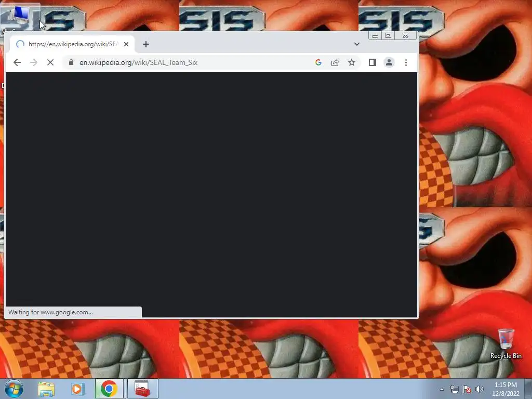The height and width of the screenshot is (399, 532).
Task: Share this page using the share icon
Action: pyautogui.click(x=335, y=62)
